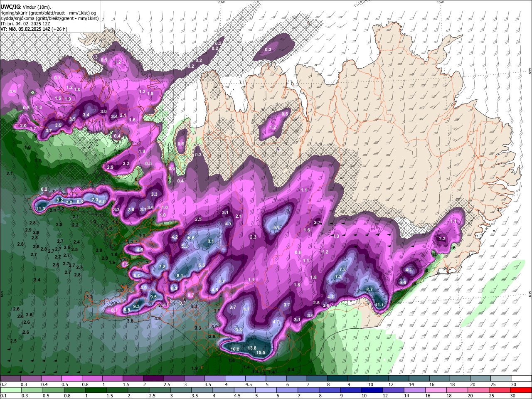
Task: Click the '9.2' value on the western peninsula
Action: [x=60, y=200]
